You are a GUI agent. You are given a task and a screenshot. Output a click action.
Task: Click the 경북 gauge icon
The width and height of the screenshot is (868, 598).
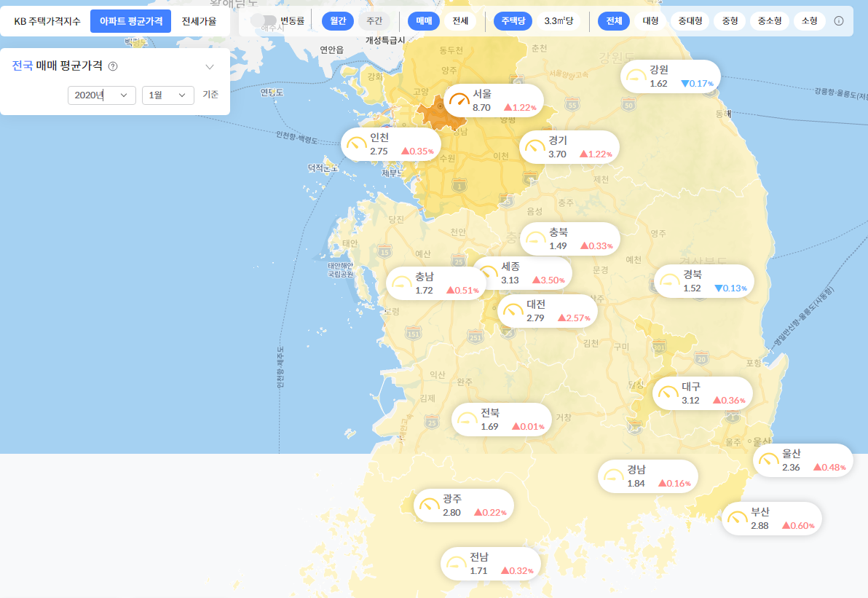pyautogui.click(x=669, y=280)
